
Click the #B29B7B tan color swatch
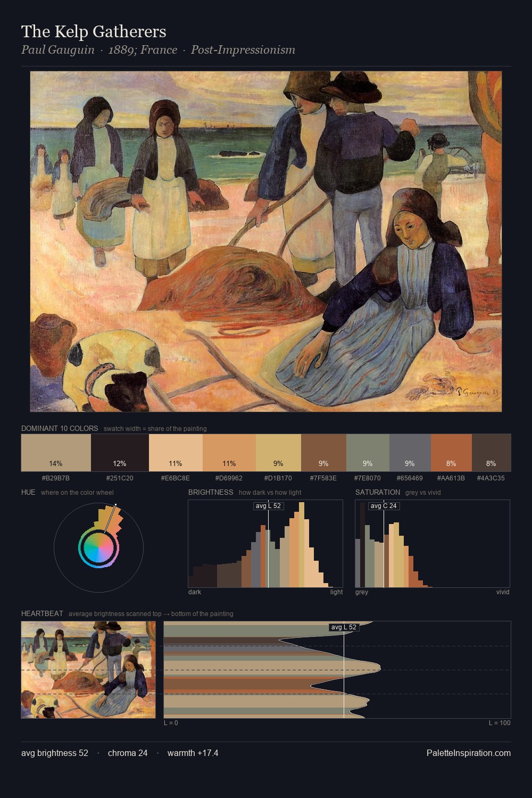coord(56,453)
